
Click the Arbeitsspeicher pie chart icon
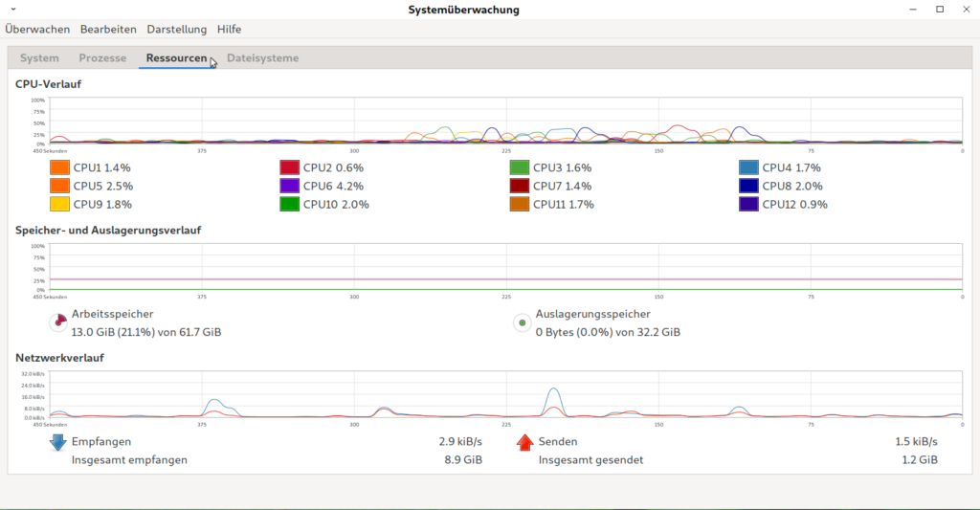[58, 322]
